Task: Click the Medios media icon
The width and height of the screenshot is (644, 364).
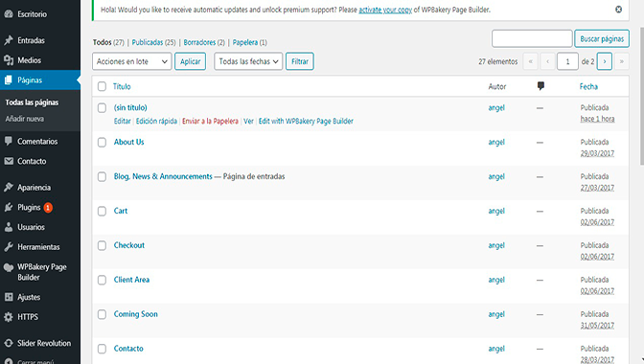Action: (x=9, y=60)
